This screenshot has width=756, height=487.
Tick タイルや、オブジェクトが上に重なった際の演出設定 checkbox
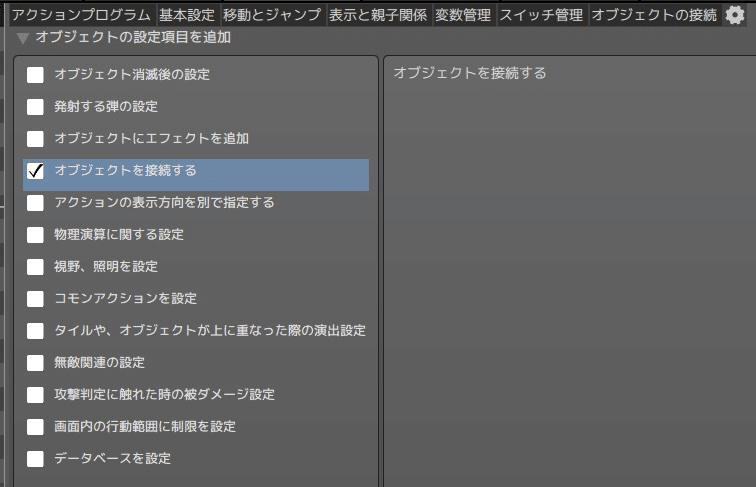point(35,331)
